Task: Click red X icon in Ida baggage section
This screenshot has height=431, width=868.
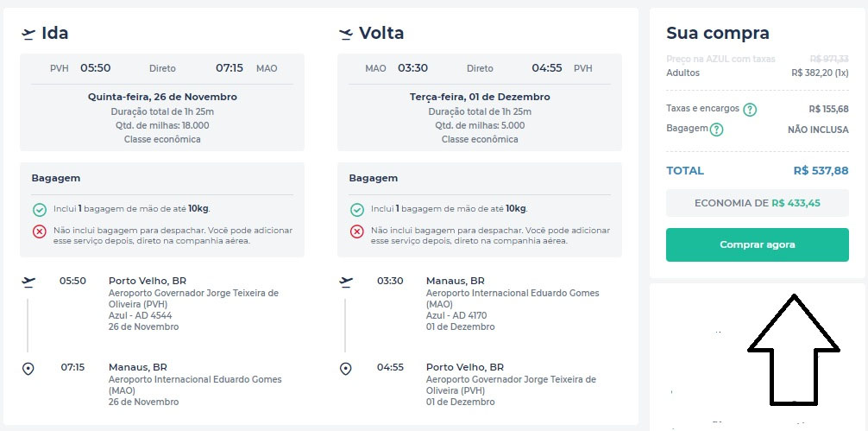Action: click(x=39, y=231)
